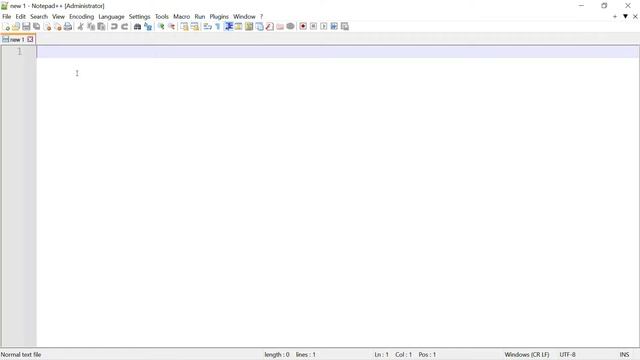Click the X right of menu bar
Screen dimensions: 640x360
pos(635,17)
